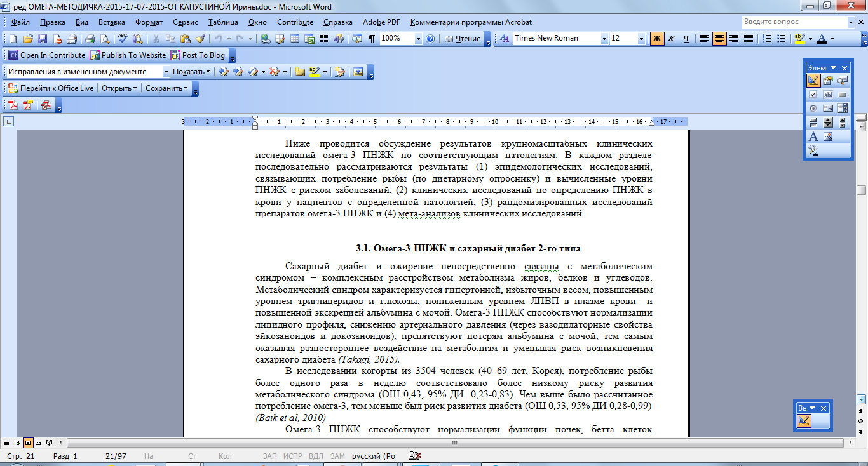868x466 pixels.
Task: Run spelling and grammar check
Action: tap(123, 39)
